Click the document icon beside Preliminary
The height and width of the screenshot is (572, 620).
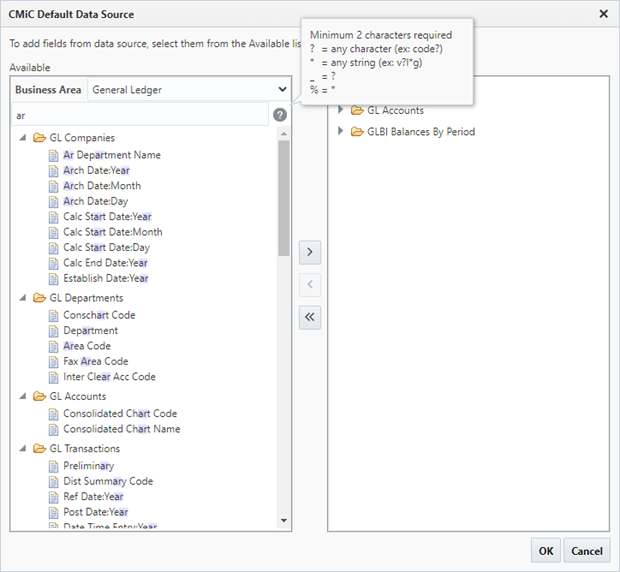(53, 466)
